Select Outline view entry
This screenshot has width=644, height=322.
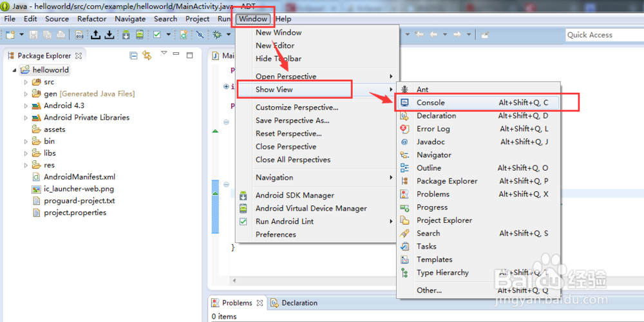click(x=478, y=168)
